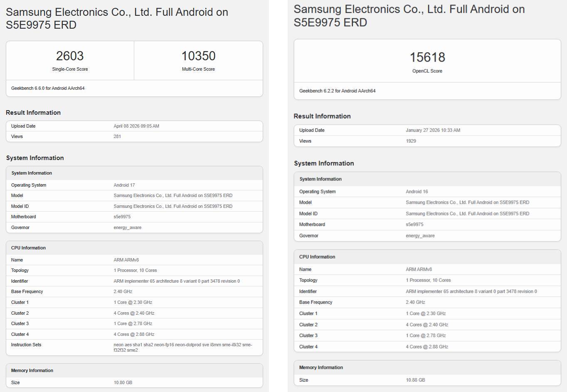Click the ARM implementer identifier in right panel

471,291
